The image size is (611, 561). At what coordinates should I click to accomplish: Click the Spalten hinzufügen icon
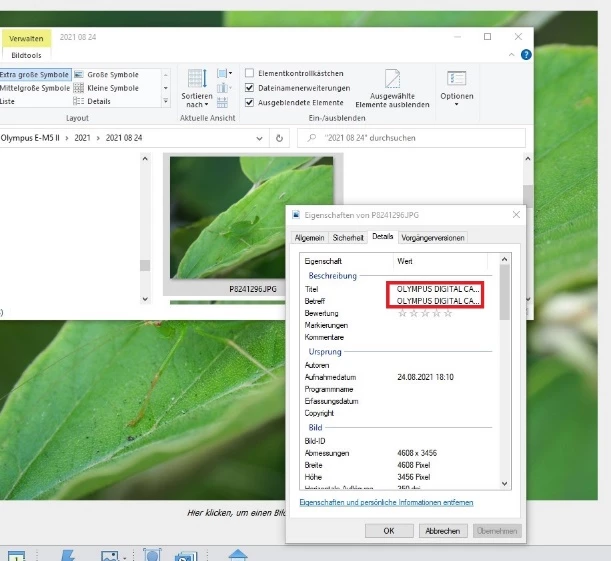pyautogui.click(x=224, y=88)
